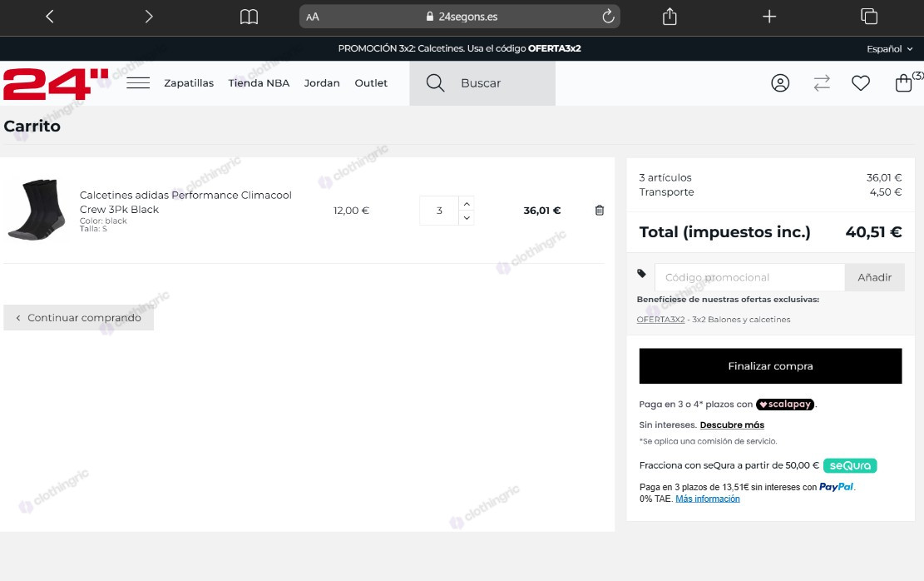Open the hamburger menu icon
Screen dimensions: 924x581
pyautogui.click(x=138, y=83)
